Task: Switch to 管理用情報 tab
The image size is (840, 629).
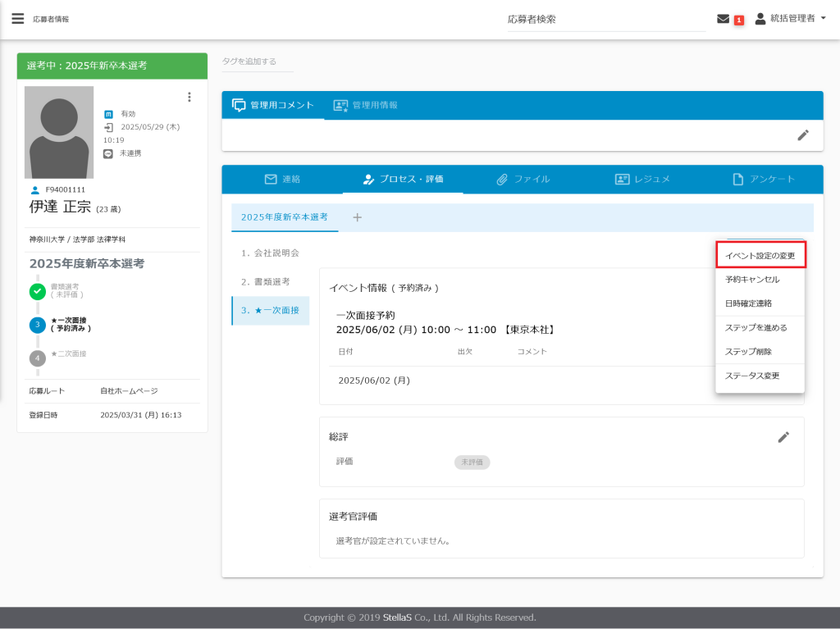Action: (366, 105)
